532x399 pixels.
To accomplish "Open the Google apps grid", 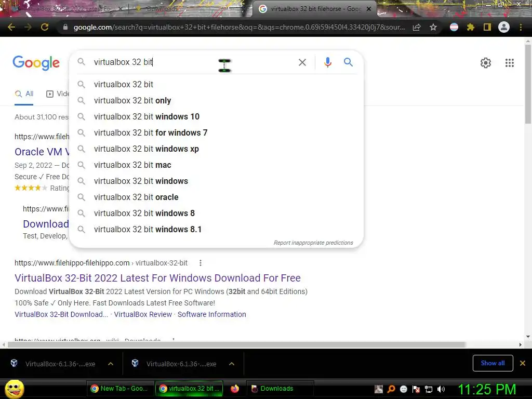I will pos(509,63).
